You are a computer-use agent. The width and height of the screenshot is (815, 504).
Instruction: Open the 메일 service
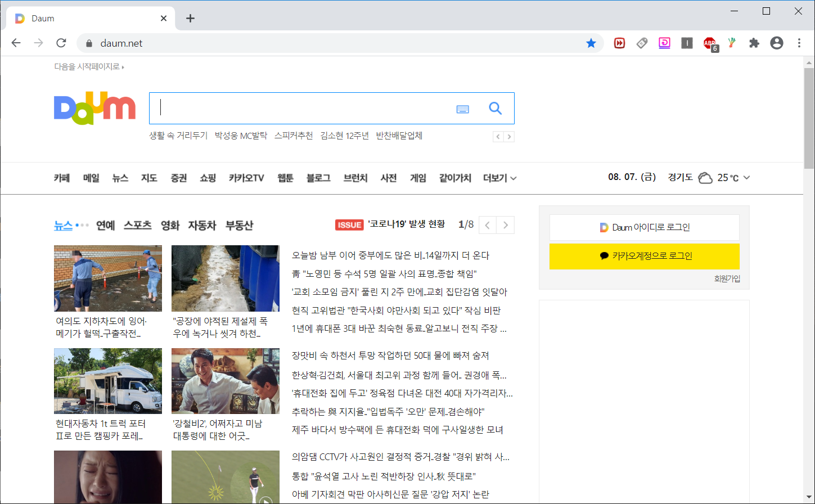(x=91, y=178)
